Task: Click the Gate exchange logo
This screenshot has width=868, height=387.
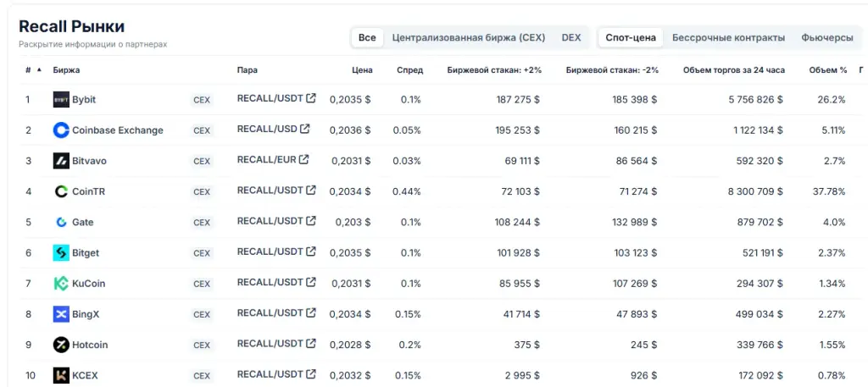Action: 61,222
